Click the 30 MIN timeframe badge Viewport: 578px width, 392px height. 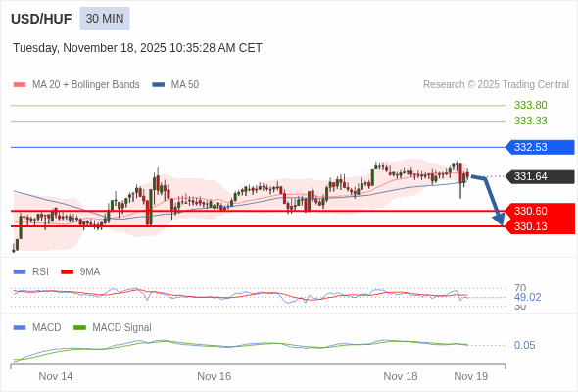coord(105,19)
